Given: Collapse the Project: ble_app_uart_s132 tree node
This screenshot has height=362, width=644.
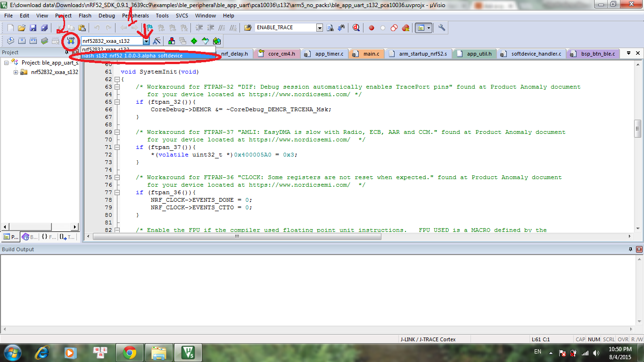Looking at the screenshot, I should 6,63.
